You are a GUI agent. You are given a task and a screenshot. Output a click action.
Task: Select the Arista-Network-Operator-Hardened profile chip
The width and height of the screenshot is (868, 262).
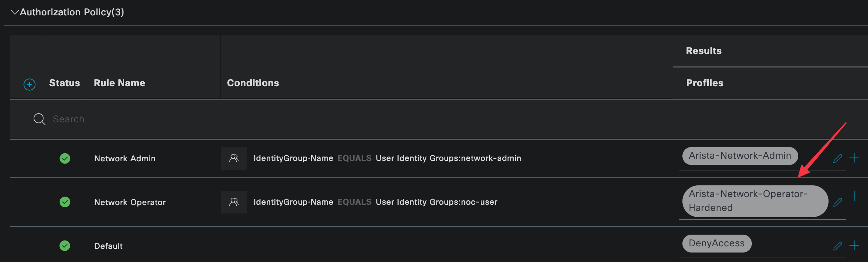tap(755, 201)
